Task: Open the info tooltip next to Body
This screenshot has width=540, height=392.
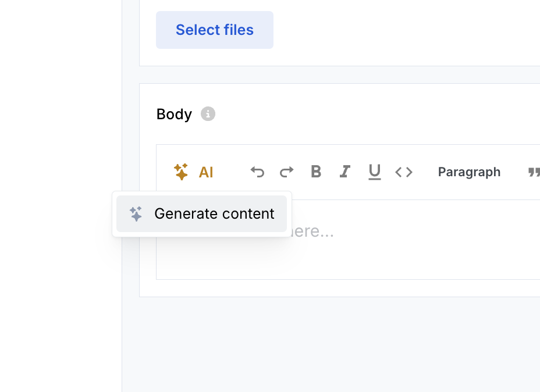Action: (208, 113)
